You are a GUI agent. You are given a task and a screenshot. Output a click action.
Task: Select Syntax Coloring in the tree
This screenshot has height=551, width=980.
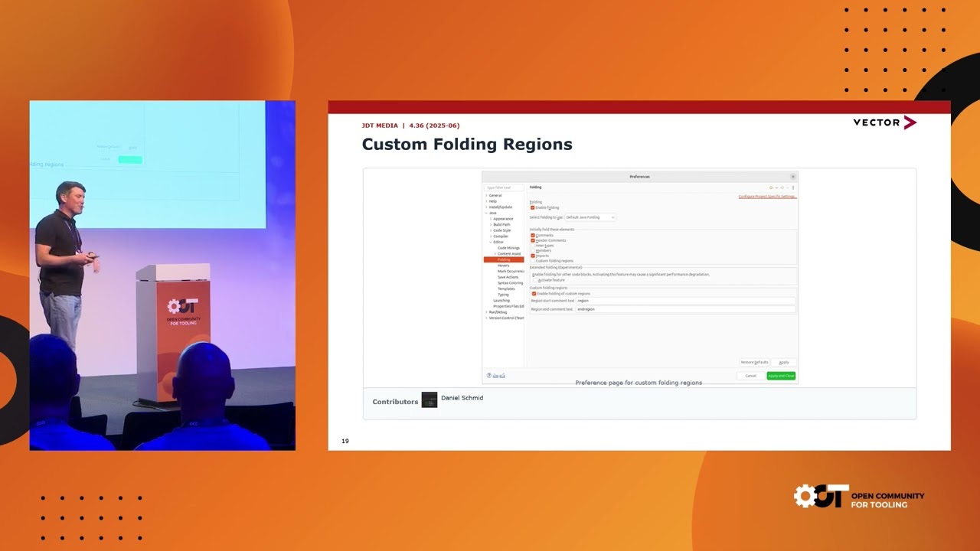pos(510,283)
